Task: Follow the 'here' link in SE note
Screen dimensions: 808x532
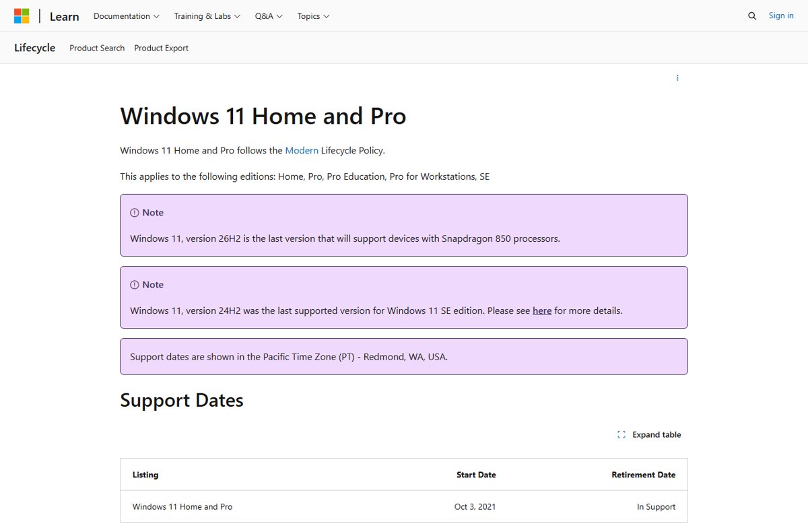Action: click(x=542, y=310)
